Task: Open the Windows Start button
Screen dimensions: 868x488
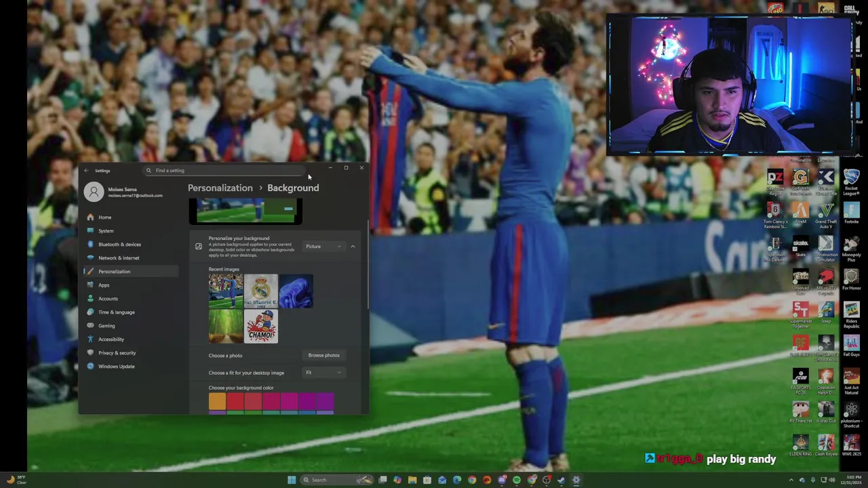Action: pyautogui.click(x=292, y=480)
